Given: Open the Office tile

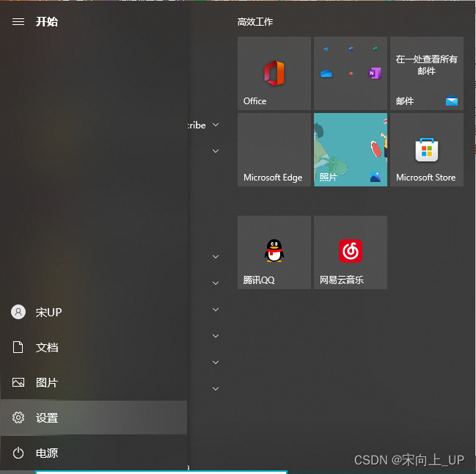Looking at the screenshot, I should (274, 73).
